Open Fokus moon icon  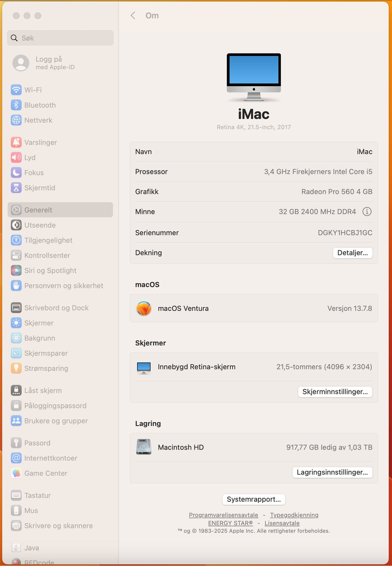coord(16,172)
